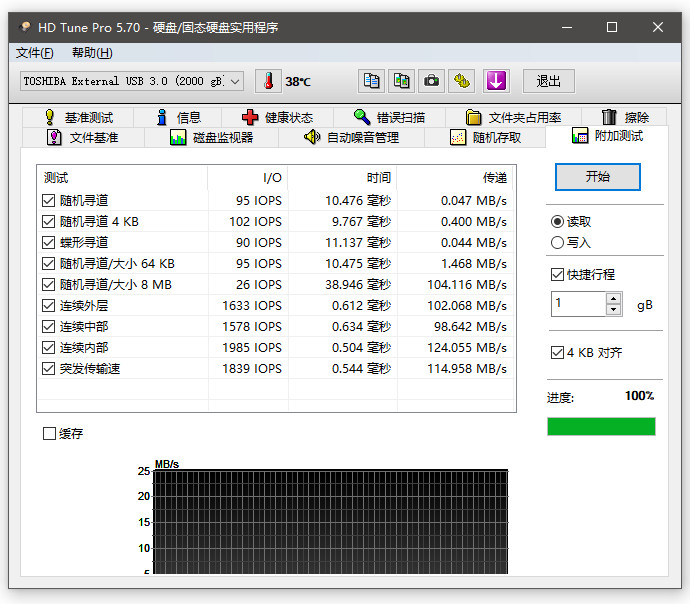Disable the 4 KB 对齐 alignment checkbox
Image resolution: width=690 pixels, height=604 pixels.
(x=557, y=353)
